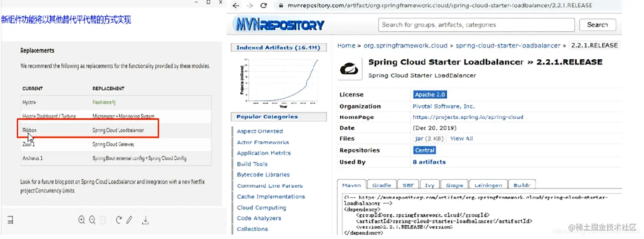Click the Spring Boot external config cell
This screenshot has height=239, width=644.
(x=139, y=158)
